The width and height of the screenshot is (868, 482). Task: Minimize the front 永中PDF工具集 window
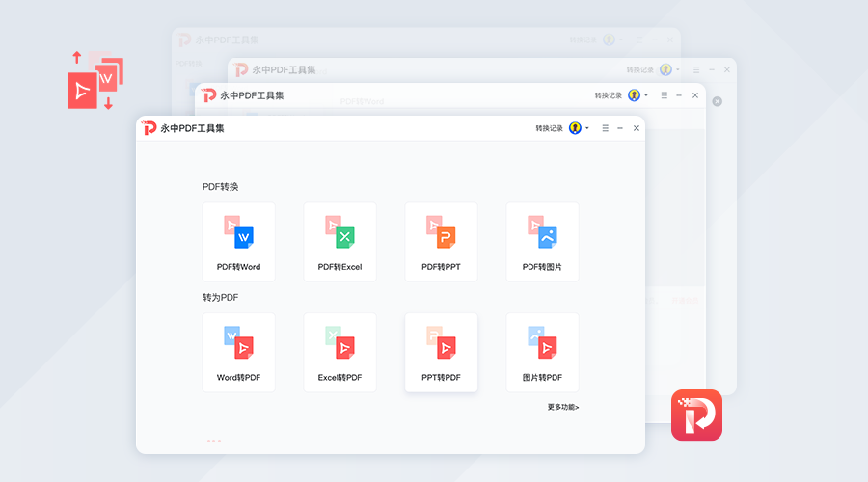pos(620,128)
